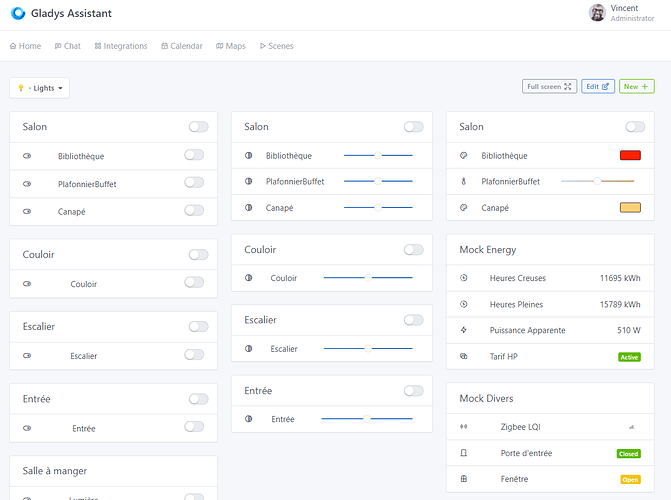Click the Zigbee LQI signal icon
Screen dimensions: 671x500
coord(463,426)
